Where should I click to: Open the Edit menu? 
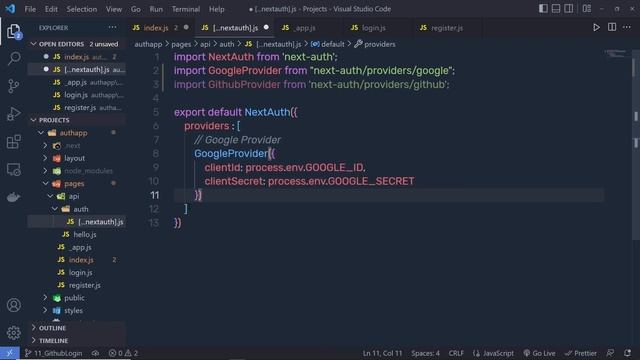click(x=51, y=9)
